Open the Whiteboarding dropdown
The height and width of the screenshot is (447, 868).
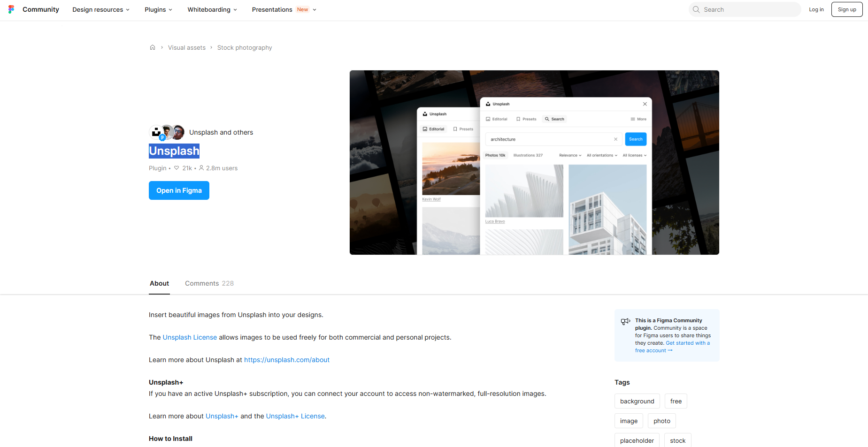pos(212,9)
